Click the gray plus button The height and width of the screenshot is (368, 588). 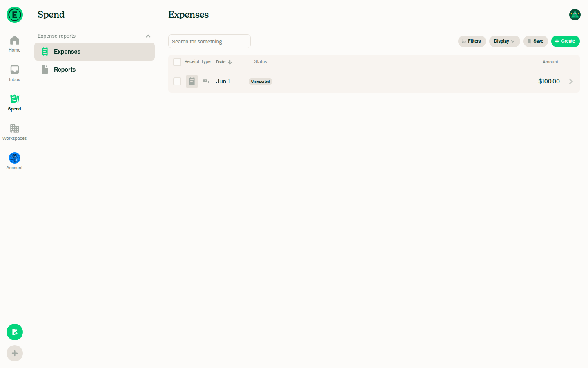[15, 353]
